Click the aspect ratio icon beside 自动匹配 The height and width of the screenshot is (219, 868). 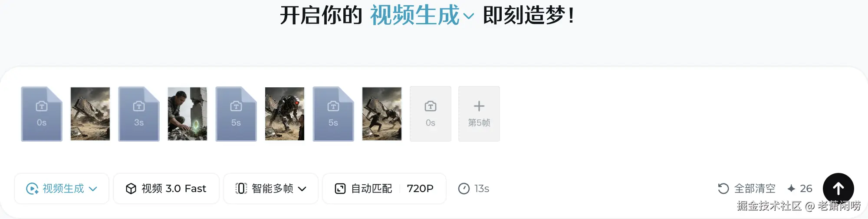tap(340, 188)
